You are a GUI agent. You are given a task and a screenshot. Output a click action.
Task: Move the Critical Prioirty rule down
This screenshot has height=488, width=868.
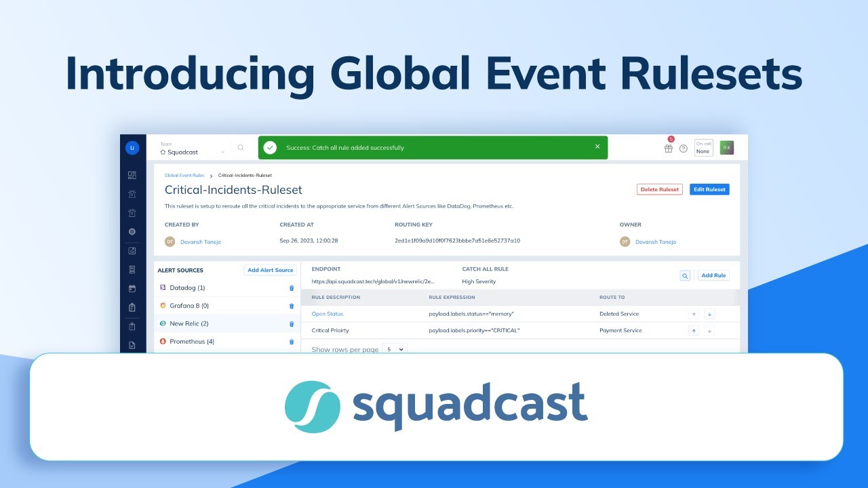(x=709, y=331)
